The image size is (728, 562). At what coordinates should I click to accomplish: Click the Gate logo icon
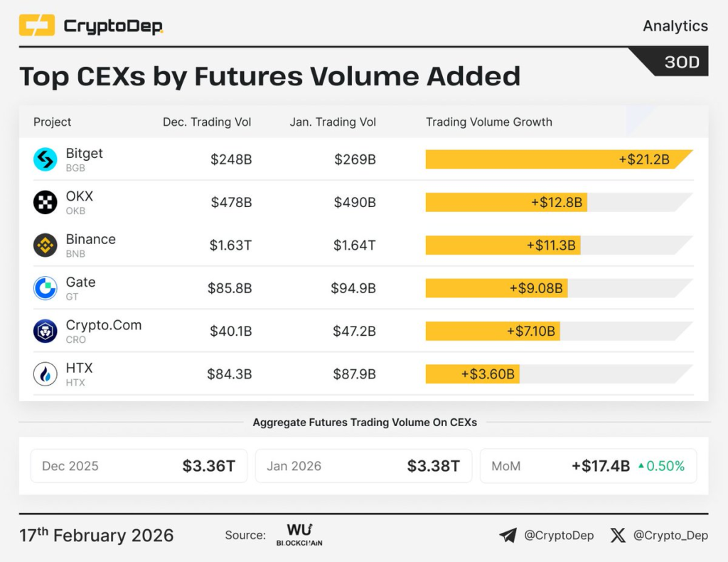[45, 288]
